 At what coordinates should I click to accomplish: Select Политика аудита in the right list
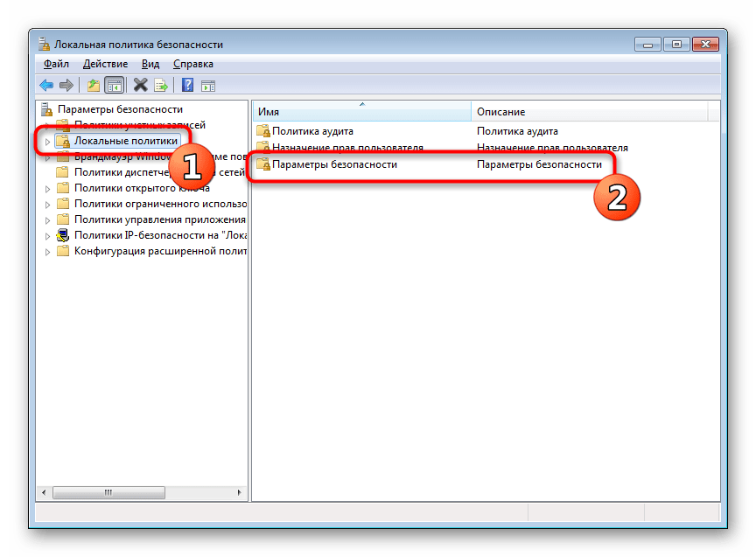[312, 131]
